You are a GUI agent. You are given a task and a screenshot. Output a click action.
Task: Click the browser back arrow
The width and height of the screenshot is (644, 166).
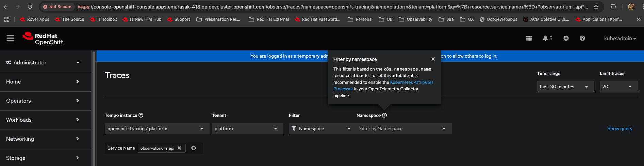pos(5,6)
